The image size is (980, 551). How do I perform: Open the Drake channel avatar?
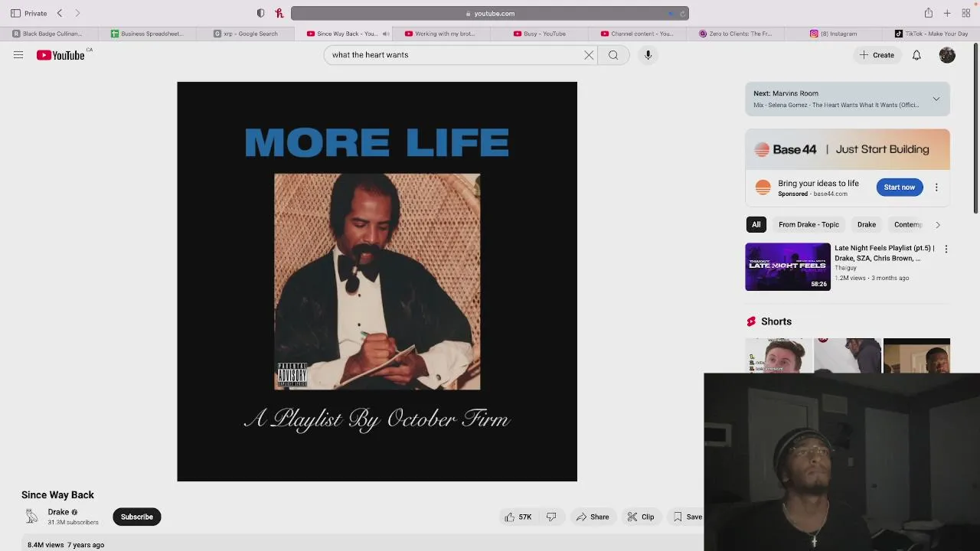click(x=31, y=517)
